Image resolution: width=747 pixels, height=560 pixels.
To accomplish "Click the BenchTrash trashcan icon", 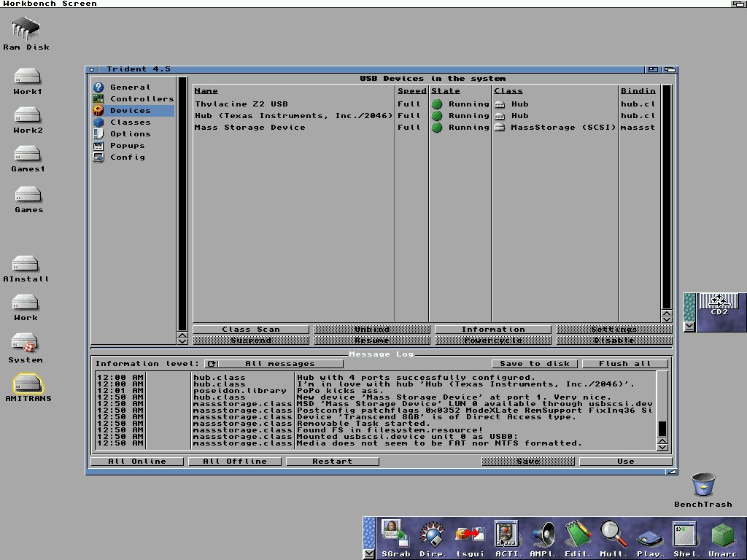I will click(703, 485).
